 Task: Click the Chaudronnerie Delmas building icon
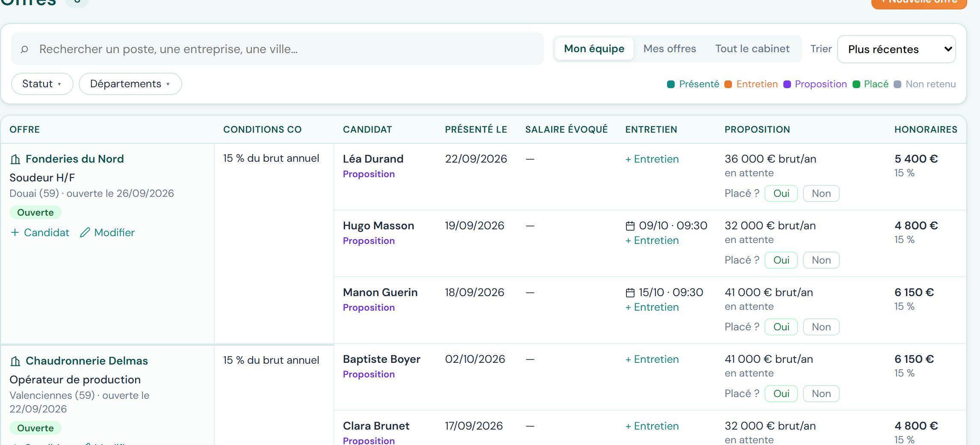pyautogui.click(x=15, y=361)
